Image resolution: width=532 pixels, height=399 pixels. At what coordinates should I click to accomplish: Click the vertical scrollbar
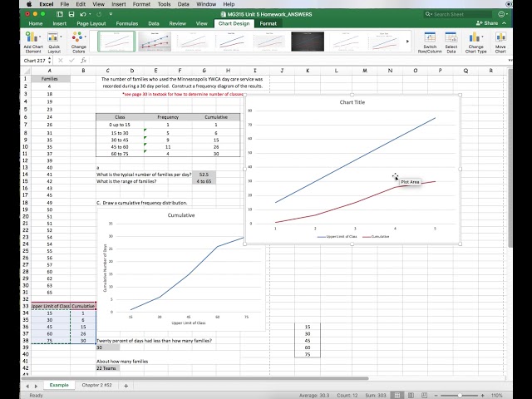(x=510, y=157)
